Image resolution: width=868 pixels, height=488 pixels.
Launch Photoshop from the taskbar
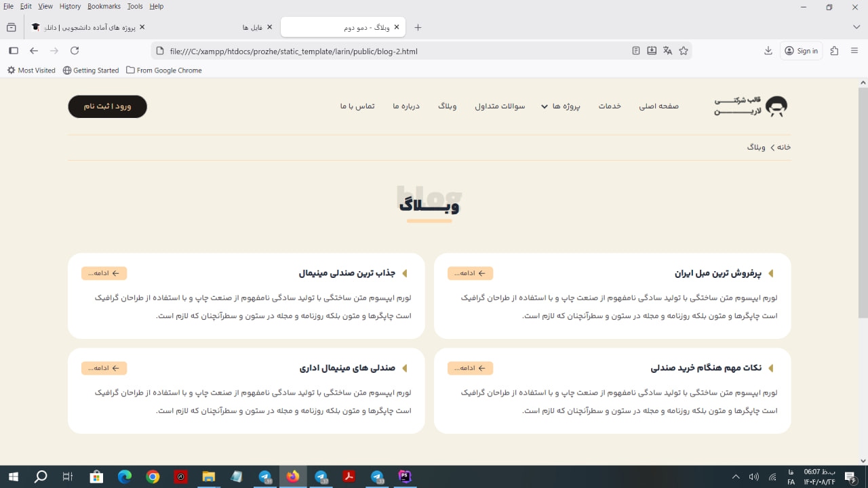404,476
